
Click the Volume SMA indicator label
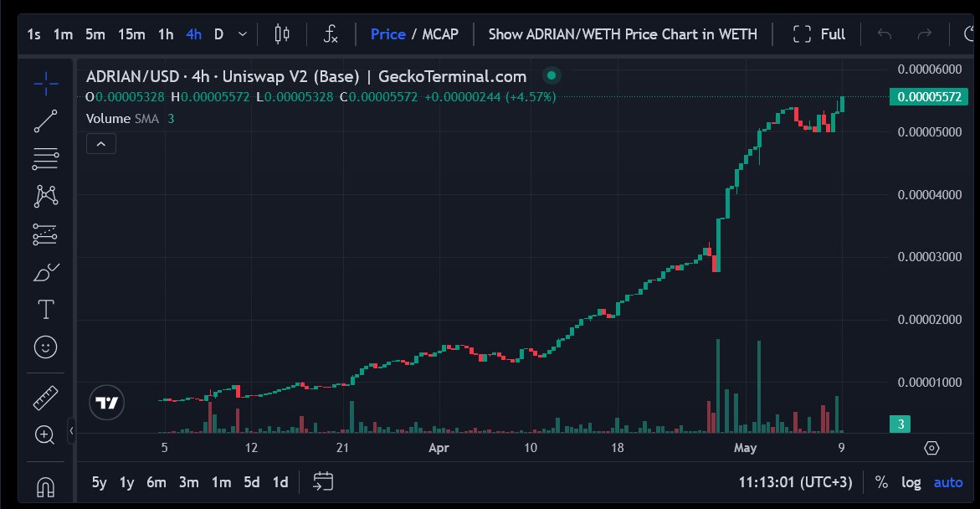(122, 118)
